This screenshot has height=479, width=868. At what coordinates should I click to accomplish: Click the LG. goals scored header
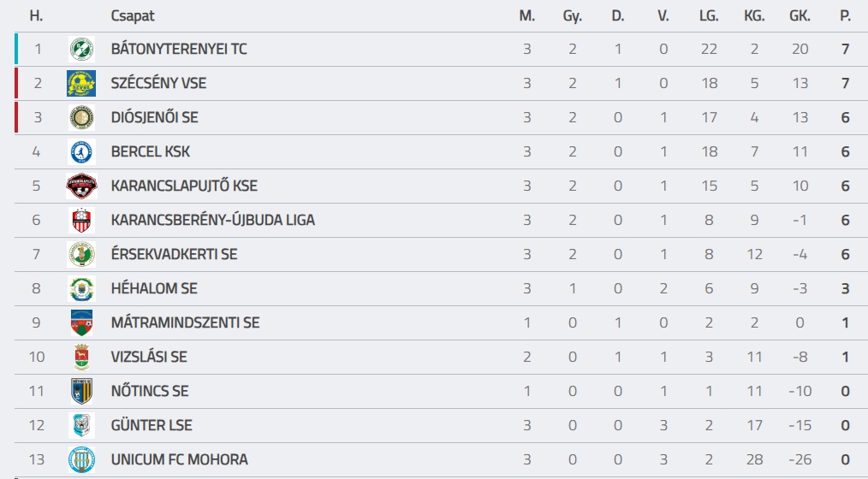point(709,16)
